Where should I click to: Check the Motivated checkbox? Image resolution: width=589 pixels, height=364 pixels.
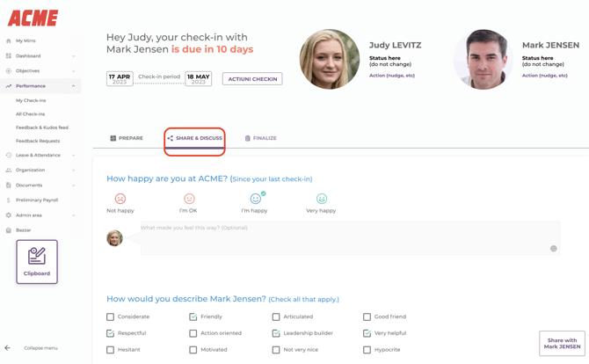(x=193, y=350)
